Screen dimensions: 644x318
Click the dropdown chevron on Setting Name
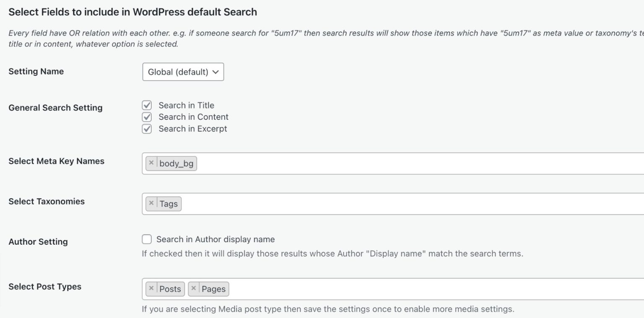[x=216, y=72]
